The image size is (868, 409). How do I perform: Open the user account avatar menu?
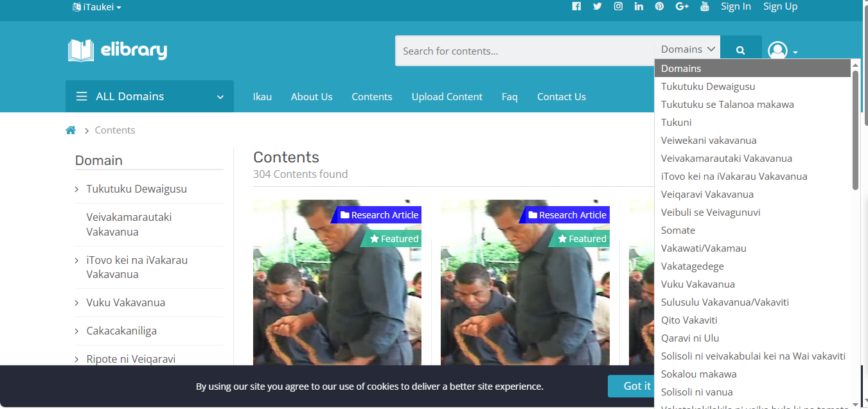[x=783, y=51]
